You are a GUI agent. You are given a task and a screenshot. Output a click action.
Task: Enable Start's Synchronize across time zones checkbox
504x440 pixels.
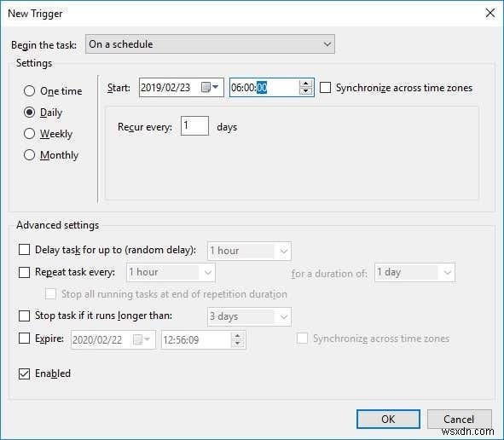[325, 88]
